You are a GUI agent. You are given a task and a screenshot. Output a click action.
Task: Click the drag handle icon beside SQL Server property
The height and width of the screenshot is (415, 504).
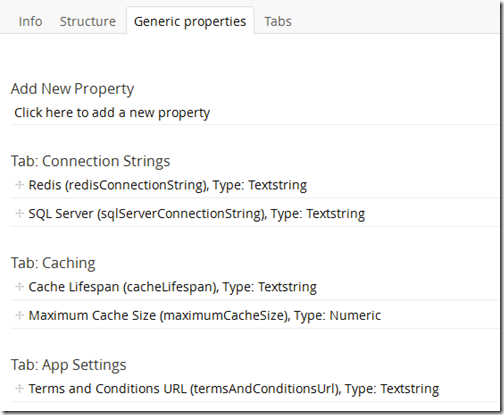pyautogui.click(x=19, y=213)
